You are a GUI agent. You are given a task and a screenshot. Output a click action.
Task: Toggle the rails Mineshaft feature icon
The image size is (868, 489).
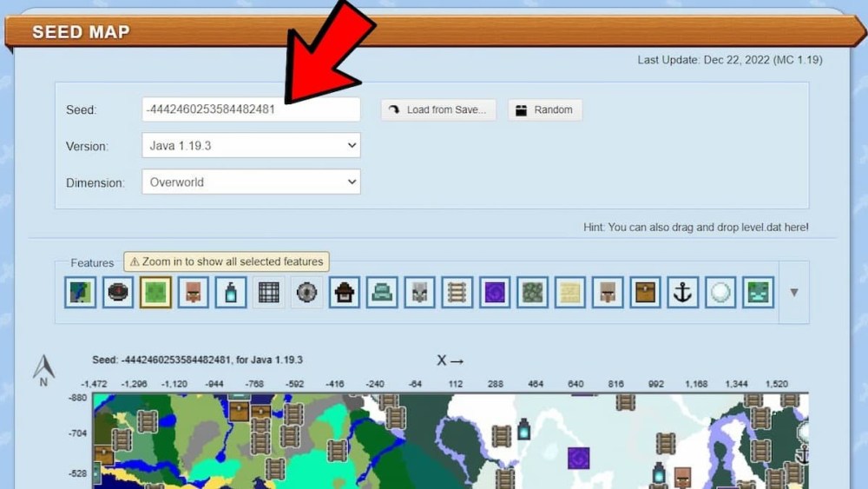point(457,293)
